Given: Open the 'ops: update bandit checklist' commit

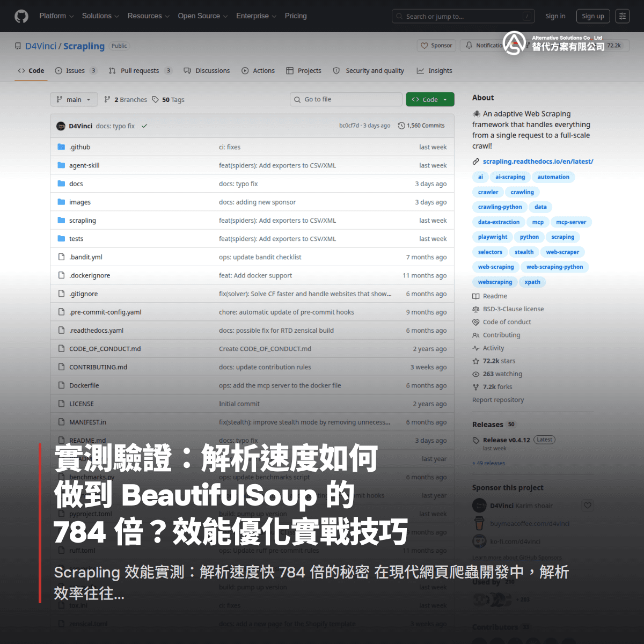Looking at the screenshot, I should 260,257.
